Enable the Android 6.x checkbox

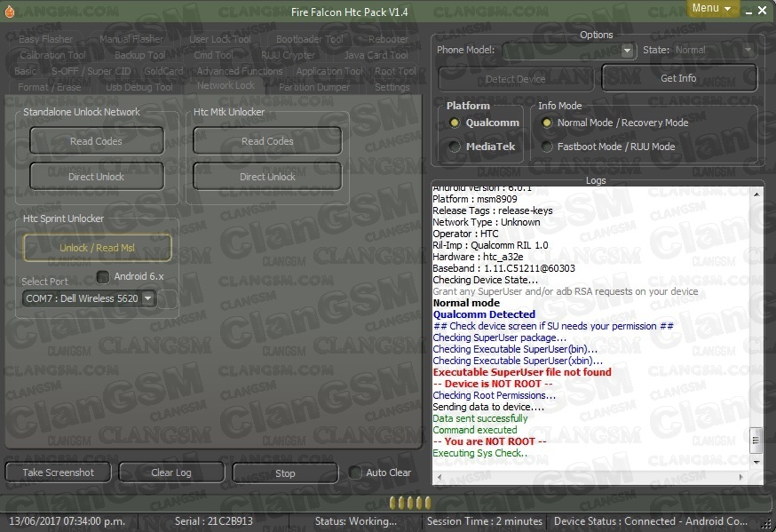(x=103, y=276)
